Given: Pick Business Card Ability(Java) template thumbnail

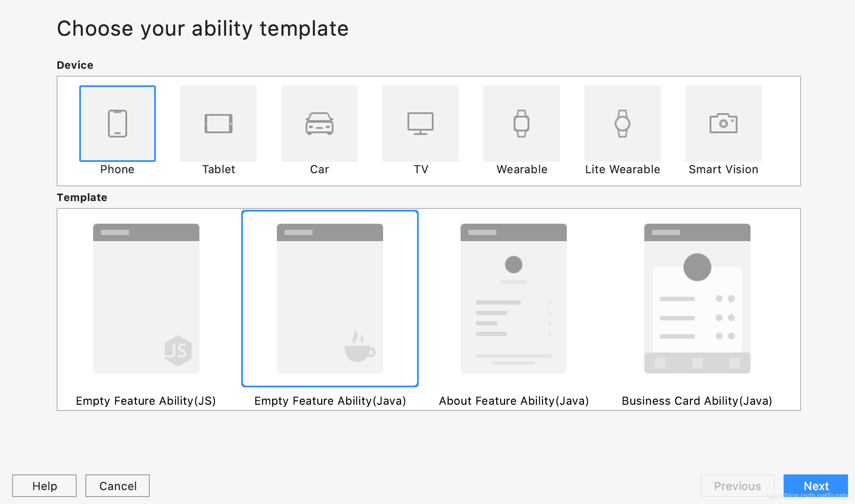Looking at the screenshot, I should [697, 299].
